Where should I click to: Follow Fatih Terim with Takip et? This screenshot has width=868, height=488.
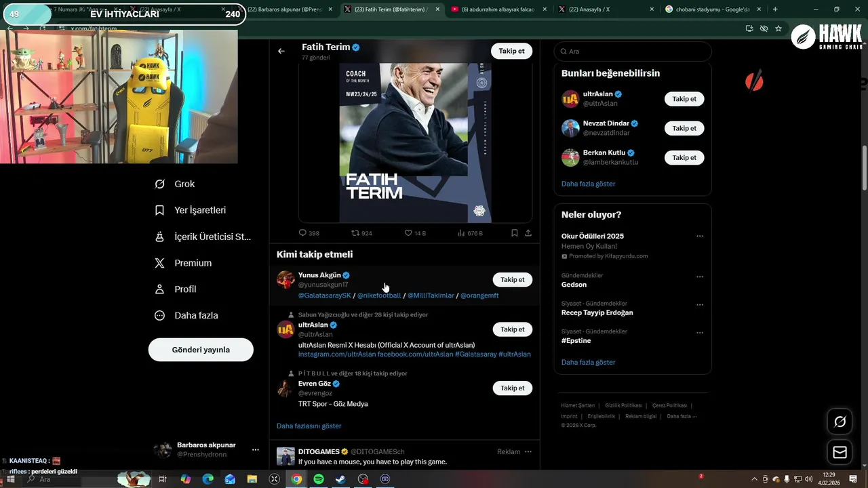[511, 51]
